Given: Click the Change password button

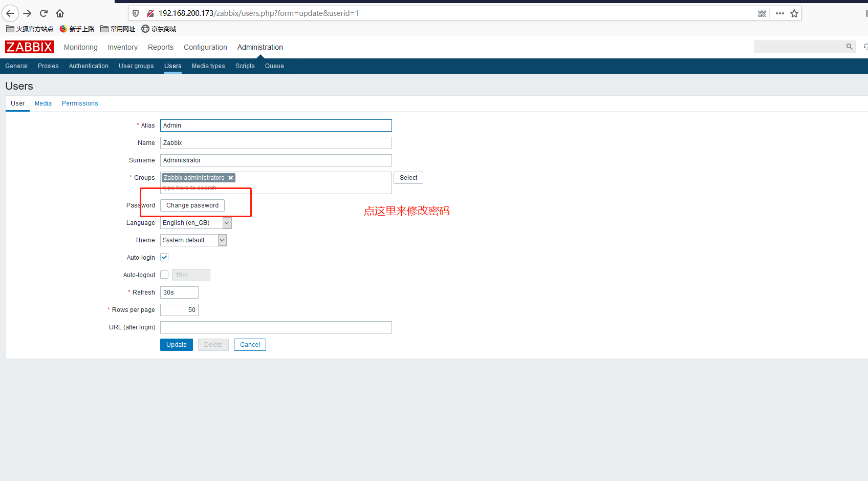Looking at the screenshot, I should [192, 205].
